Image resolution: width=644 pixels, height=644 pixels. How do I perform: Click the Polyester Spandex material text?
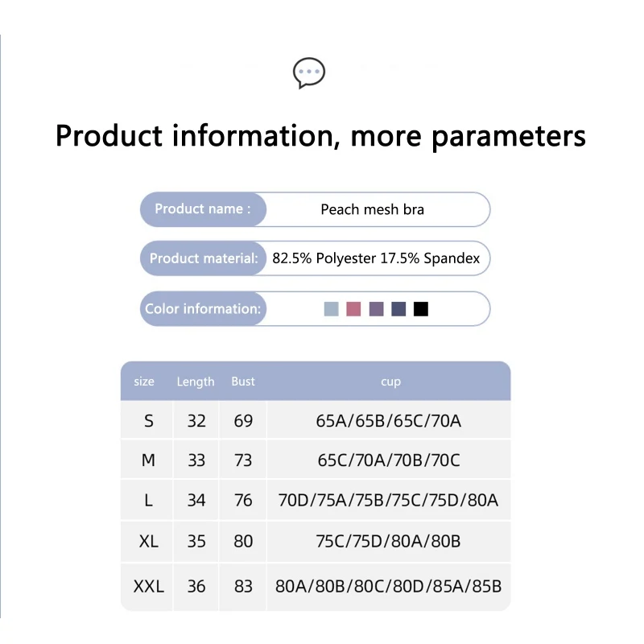[376, 258]
